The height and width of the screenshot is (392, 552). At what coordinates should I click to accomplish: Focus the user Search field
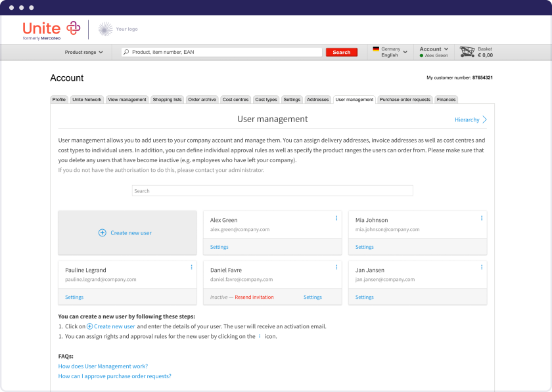pyautogui.click(x=272, y=191)
